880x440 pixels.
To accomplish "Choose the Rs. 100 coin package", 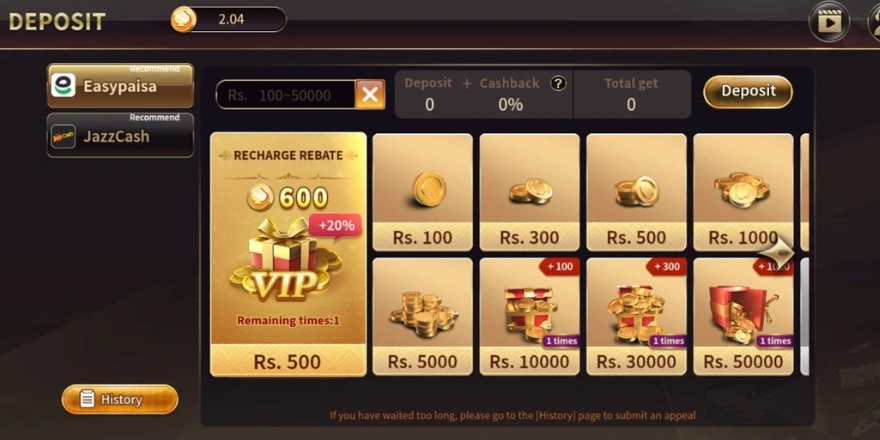I will click(423, 192).
